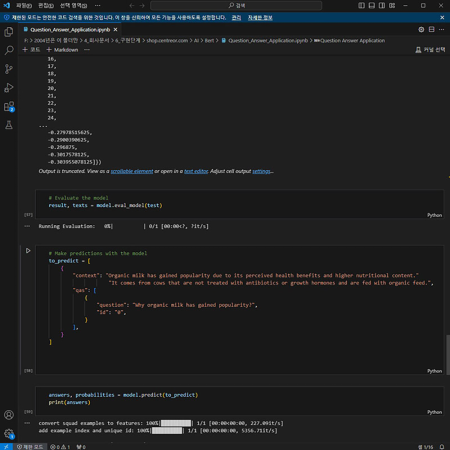Viewport: 450px width, 450px height.
Task: Select the Question_Answer_Application.ipynb tab
Action: (x=70, y=30)
